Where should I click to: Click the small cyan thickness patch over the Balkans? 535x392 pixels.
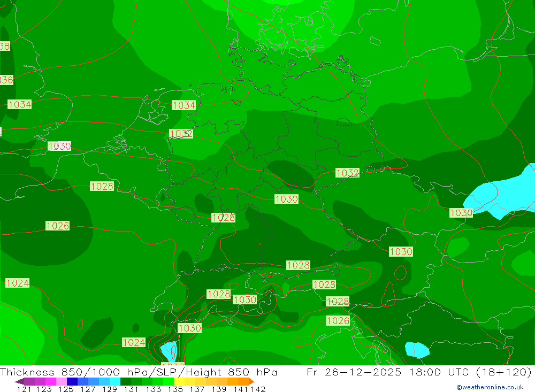point(417,350)
